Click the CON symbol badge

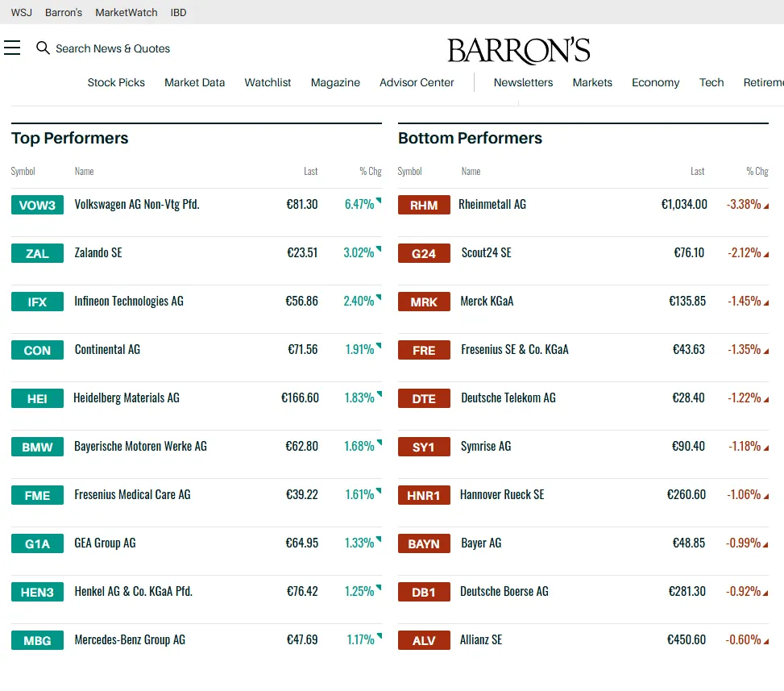point(38,350)
